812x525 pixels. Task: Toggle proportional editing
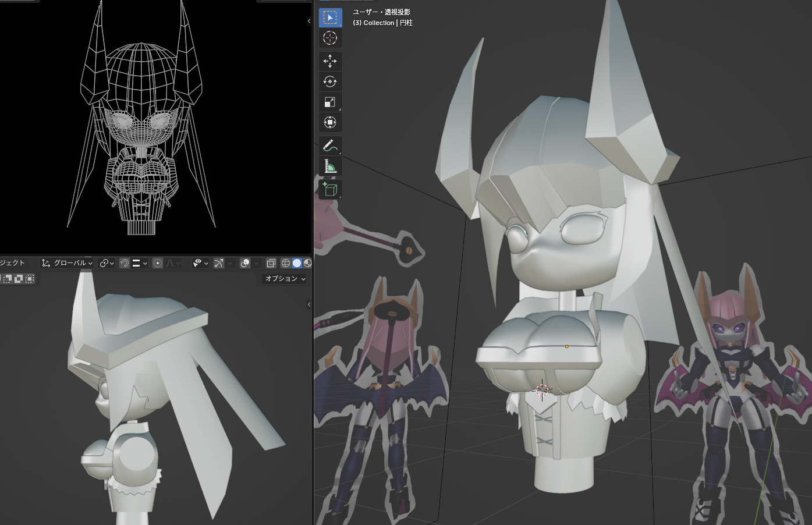(x=158, y=263)
